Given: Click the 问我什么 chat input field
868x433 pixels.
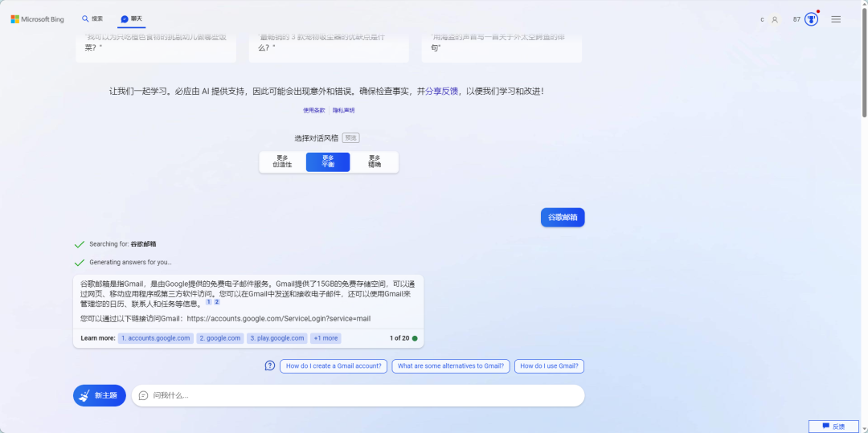Looking at the screenshot, I should pos(358,395).
